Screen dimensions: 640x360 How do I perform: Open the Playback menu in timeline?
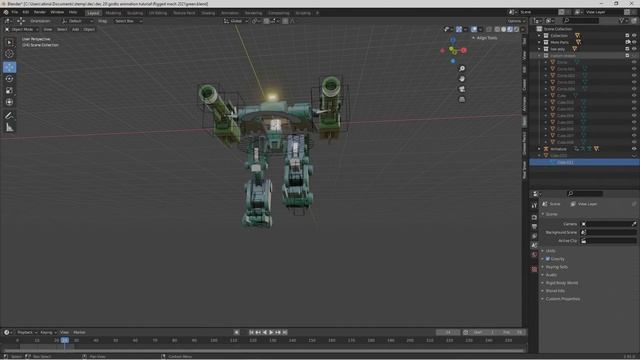pyautogui.click(x=27, y=333)
